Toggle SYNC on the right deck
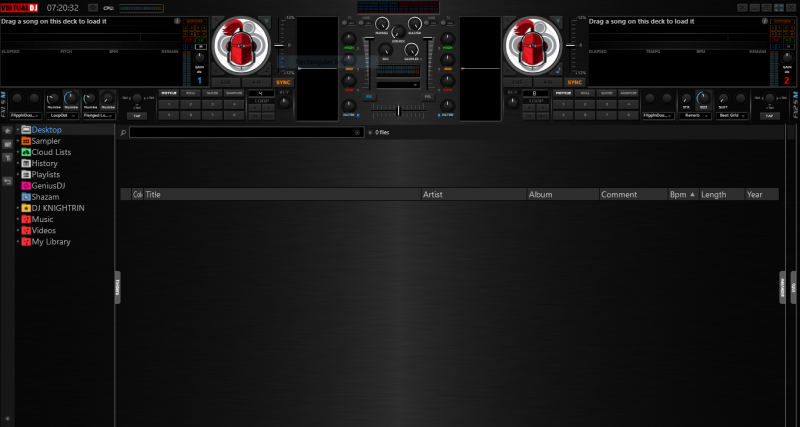This screenshot has width=800, height=427. (574, 82)
